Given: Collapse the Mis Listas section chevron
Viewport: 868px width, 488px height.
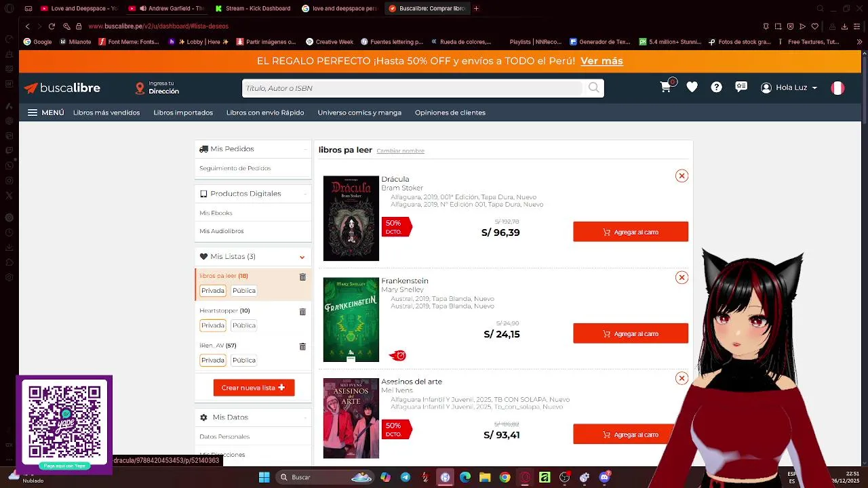Looking at the screenshot, I should pyautogui.click(x=302, y=257).
